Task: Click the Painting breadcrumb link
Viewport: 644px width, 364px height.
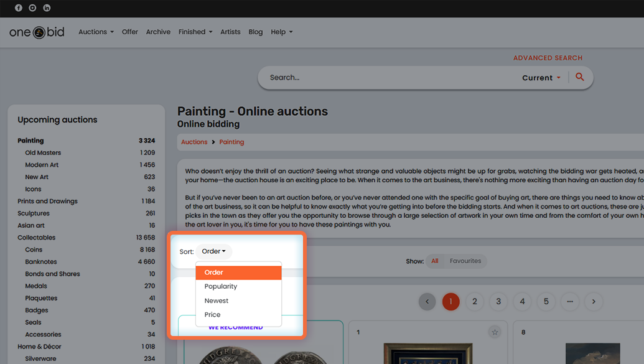Action: pos(231,142)
